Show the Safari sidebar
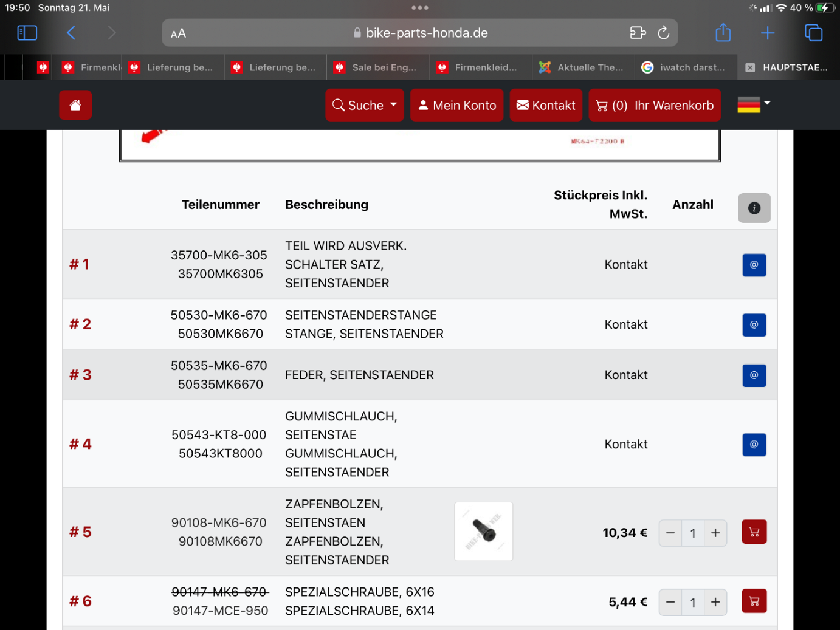Image resolution: width=840 pixels, height=630 pixels. coord(27,33)
